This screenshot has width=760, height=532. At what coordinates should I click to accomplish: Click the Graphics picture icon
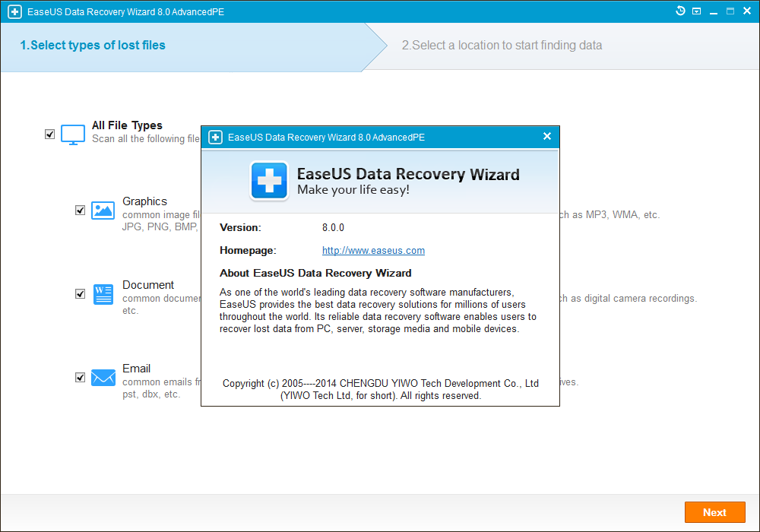pyautogui.click(x=103, y=211)
